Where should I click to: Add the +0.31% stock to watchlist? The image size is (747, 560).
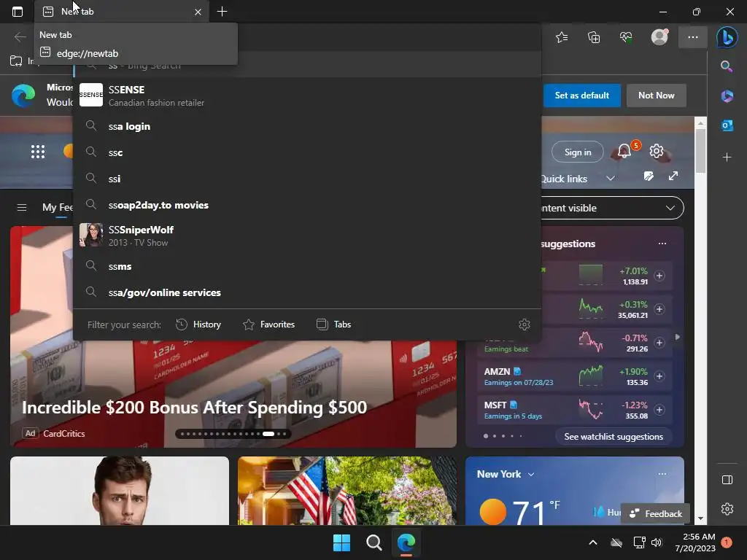pos(659,309)
